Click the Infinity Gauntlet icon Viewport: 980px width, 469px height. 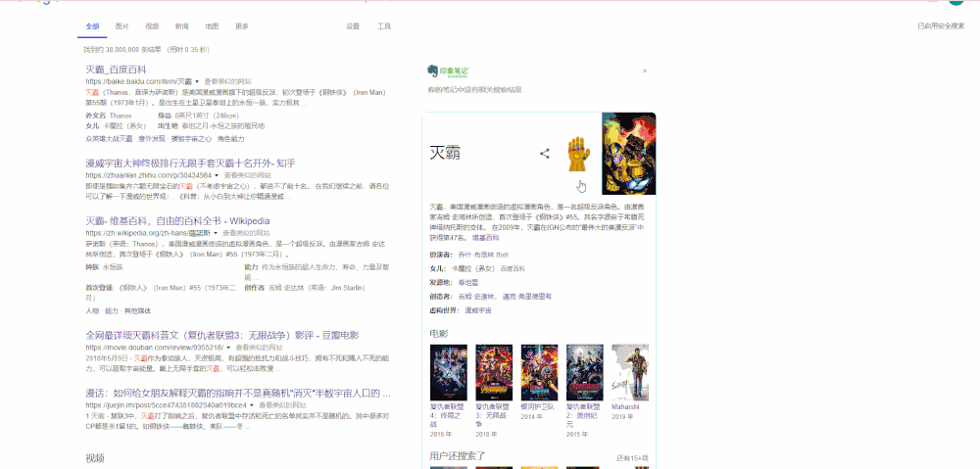point(577,155)
